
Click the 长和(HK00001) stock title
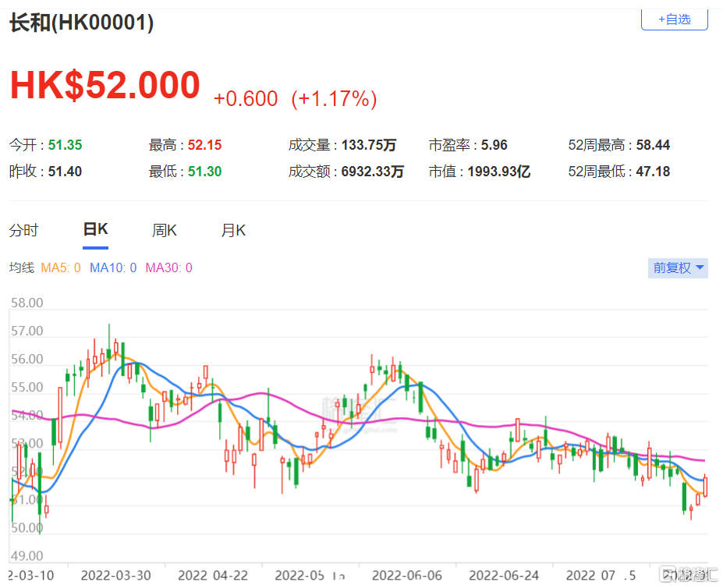point(82,23)
